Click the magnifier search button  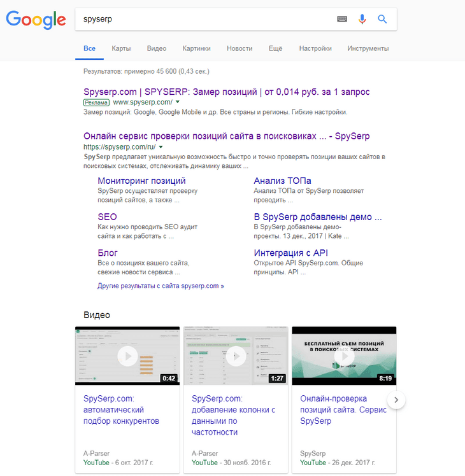[x=382, y=19]
